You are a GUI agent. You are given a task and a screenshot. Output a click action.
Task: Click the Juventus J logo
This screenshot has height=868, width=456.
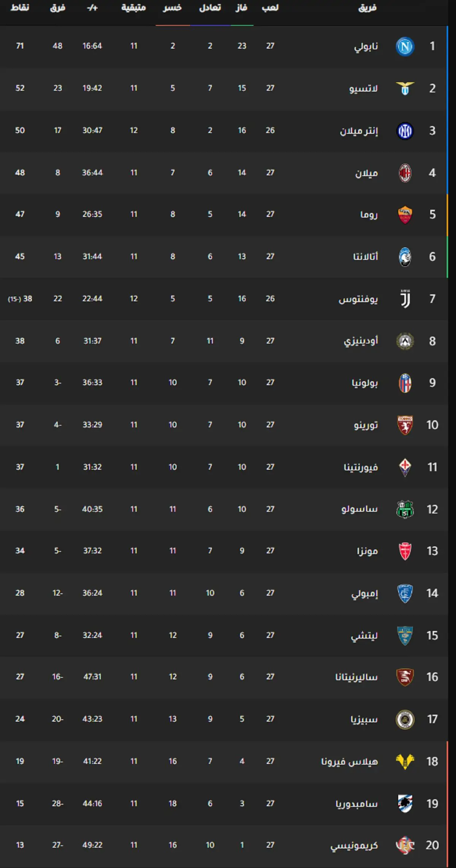pos(405,299)
